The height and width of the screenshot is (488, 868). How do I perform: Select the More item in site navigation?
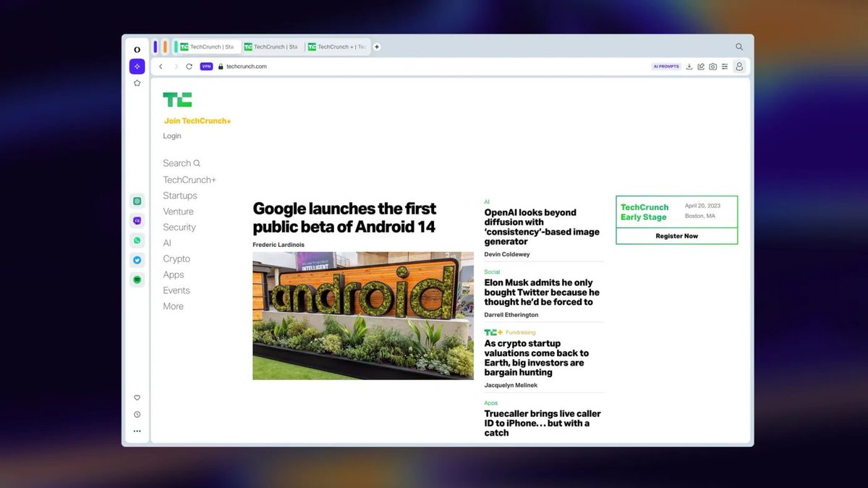[173, 306]
